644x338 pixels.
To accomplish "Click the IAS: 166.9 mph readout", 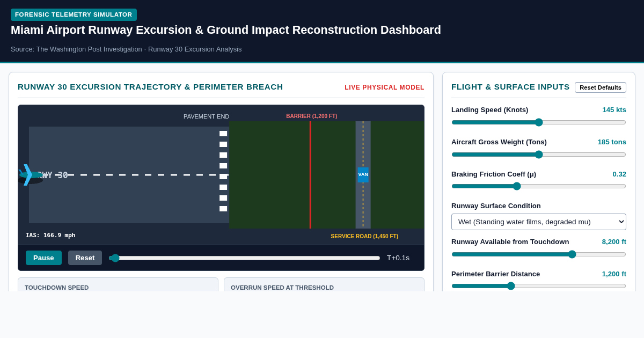I will click(50, 235).
